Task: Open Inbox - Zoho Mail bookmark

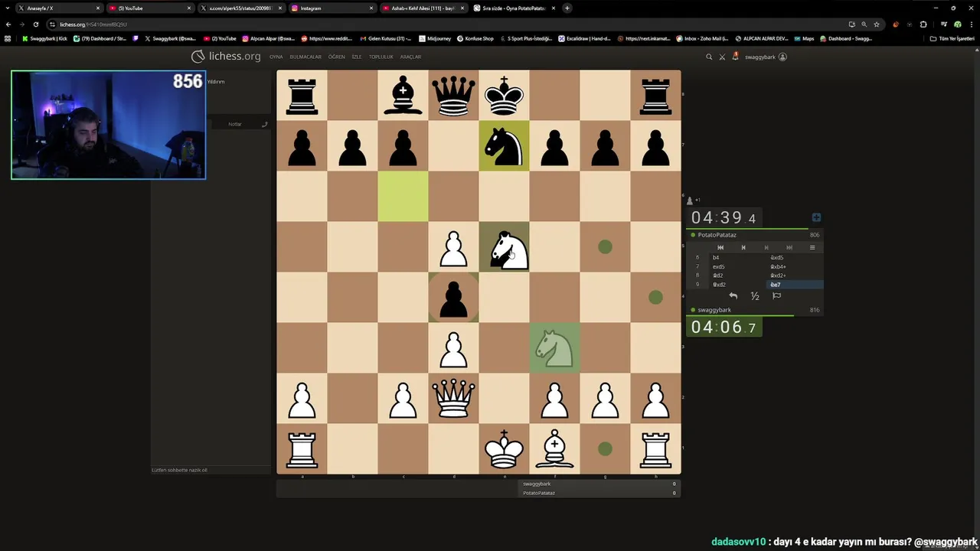Action: click(701, 38)
